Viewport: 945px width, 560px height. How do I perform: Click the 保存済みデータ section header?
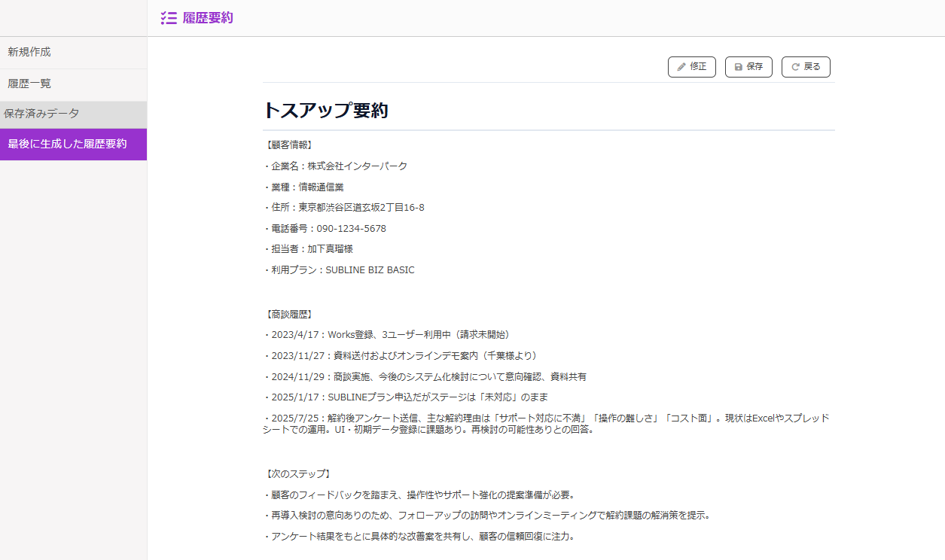pyautogui.click(x=41, y=114)
